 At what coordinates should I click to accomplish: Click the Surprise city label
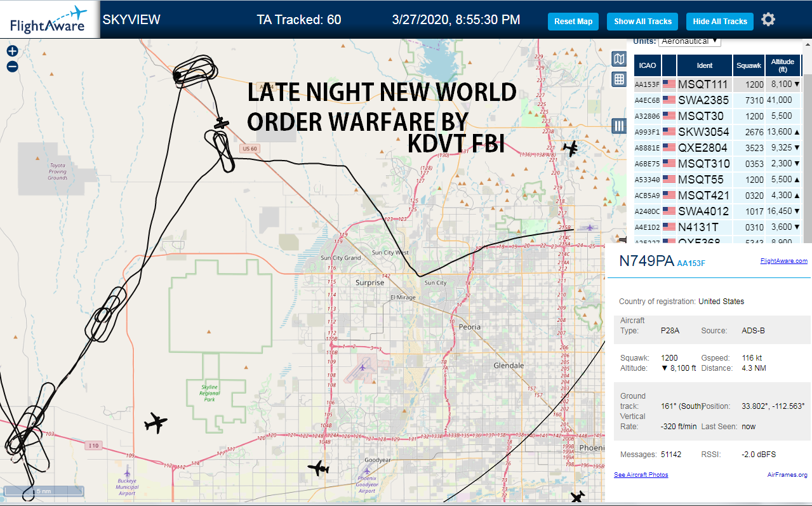tap(369, 283)
